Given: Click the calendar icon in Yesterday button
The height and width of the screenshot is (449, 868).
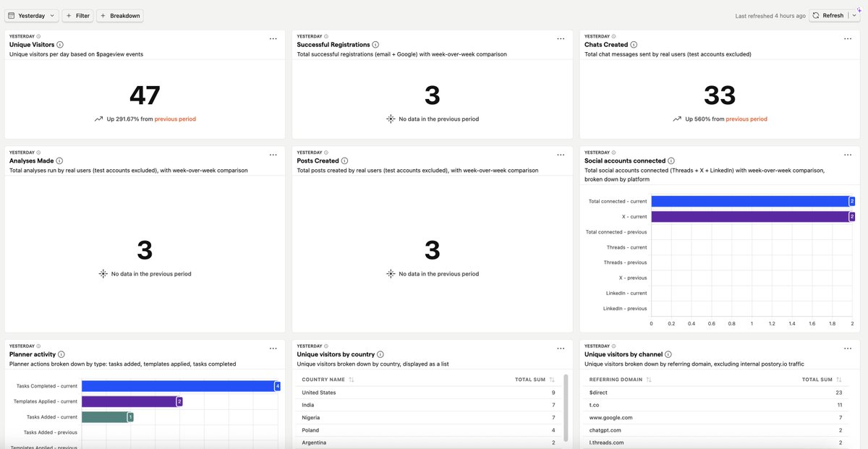Looking at the screenshot, I should click(12, 15).
